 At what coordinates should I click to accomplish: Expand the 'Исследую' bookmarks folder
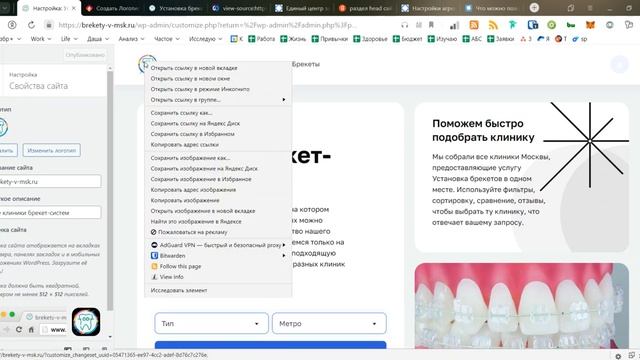(205, 39)
